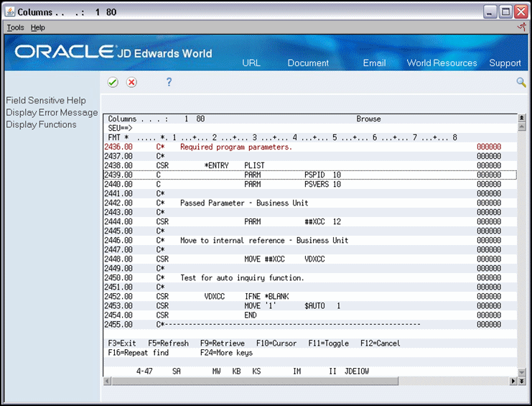
Task: Click dashed separator line 2455.00
Action: 289,325
